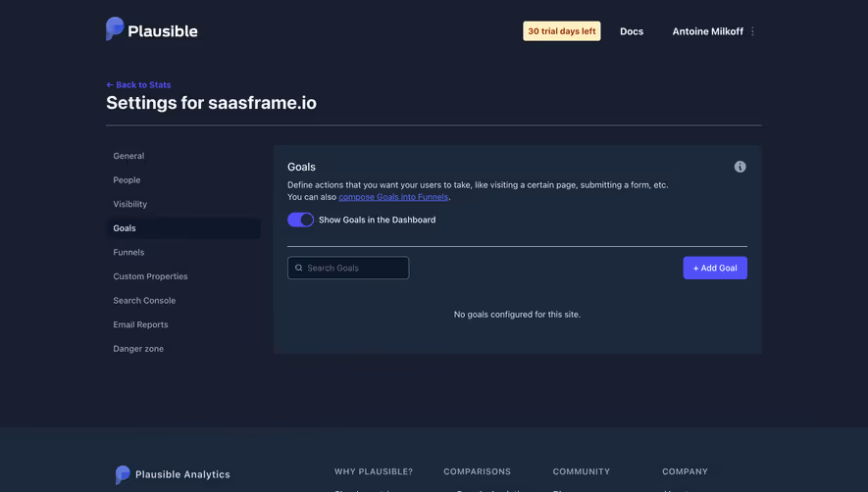Click 'No goals configured for this site.' text

517,315
